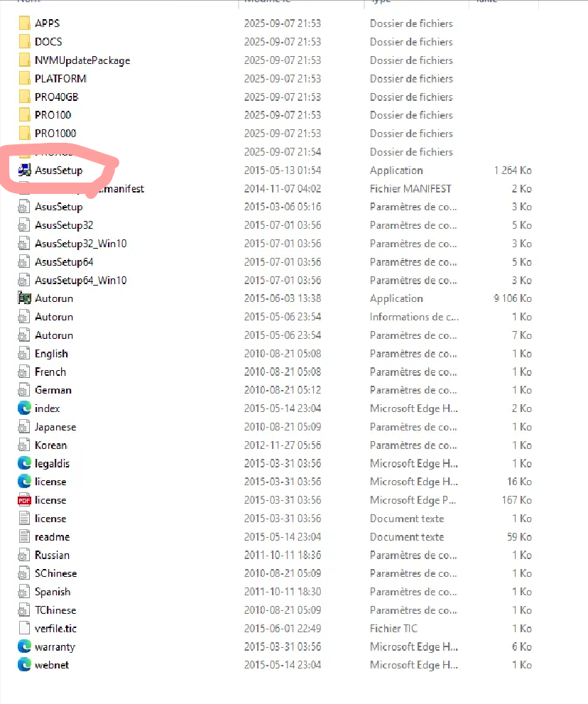Viewport: 588px width, 704px height.
Task: Select the English file name
Action: (x=52, y=353)
